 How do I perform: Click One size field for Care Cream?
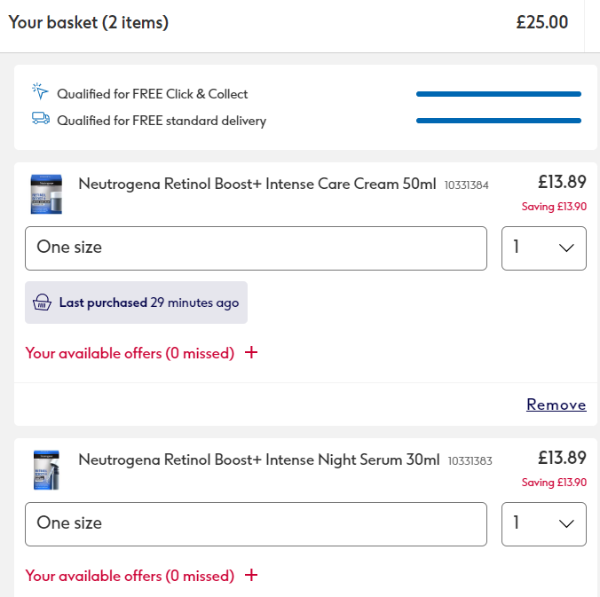(x=256, y=247)
